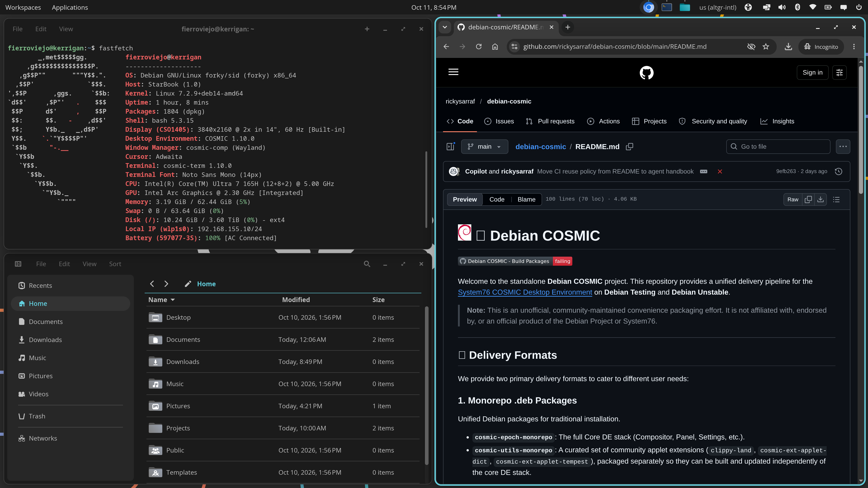
Task: Click the Go to file field
Action: click(x=778, y=146)
